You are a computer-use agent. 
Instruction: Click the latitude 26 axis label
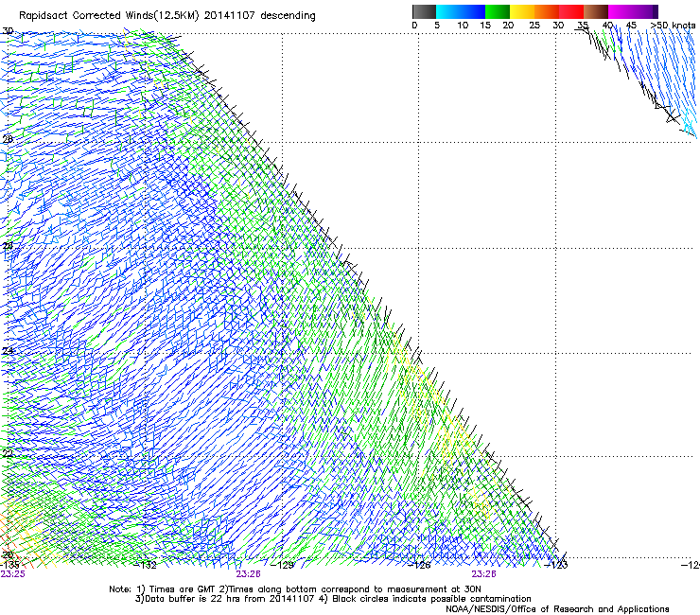pos(8,246)
